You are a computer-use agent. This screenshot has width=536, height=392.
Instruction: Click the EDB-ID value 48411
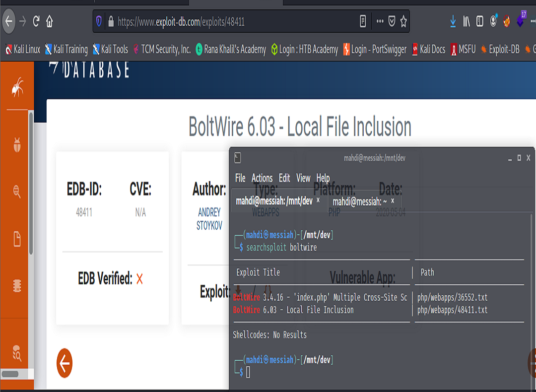[84, 212]
